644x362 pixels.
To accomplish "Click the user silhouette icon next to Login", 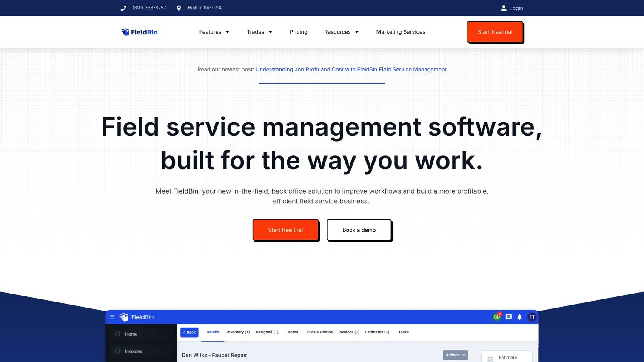I will (x=504, y=8).
